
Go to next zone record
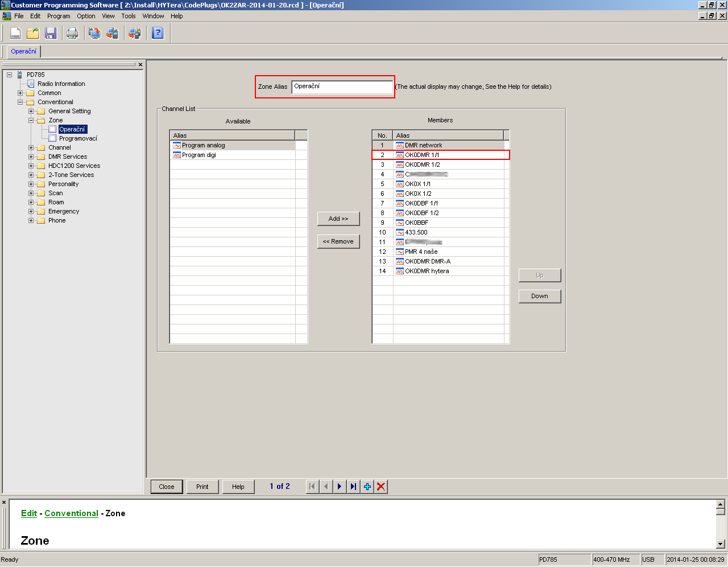(x=340, y=487)
